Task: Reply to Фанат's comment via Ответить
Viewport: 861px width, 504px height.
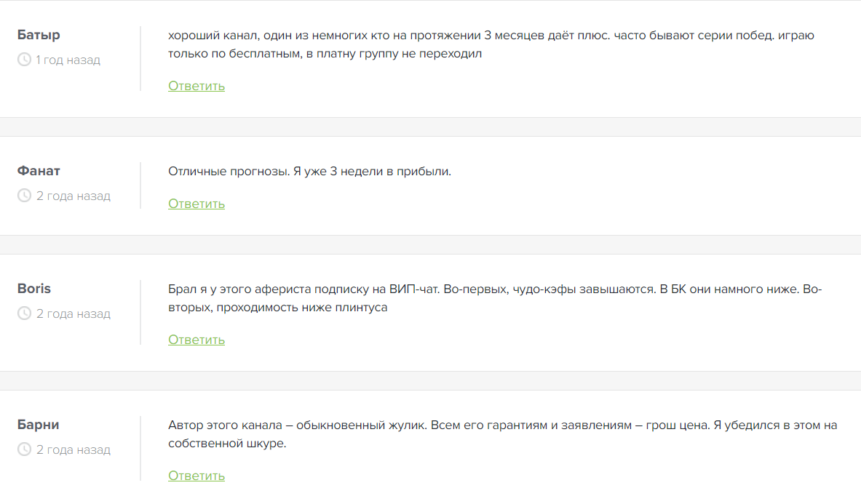Action: [x=197, y=204]
